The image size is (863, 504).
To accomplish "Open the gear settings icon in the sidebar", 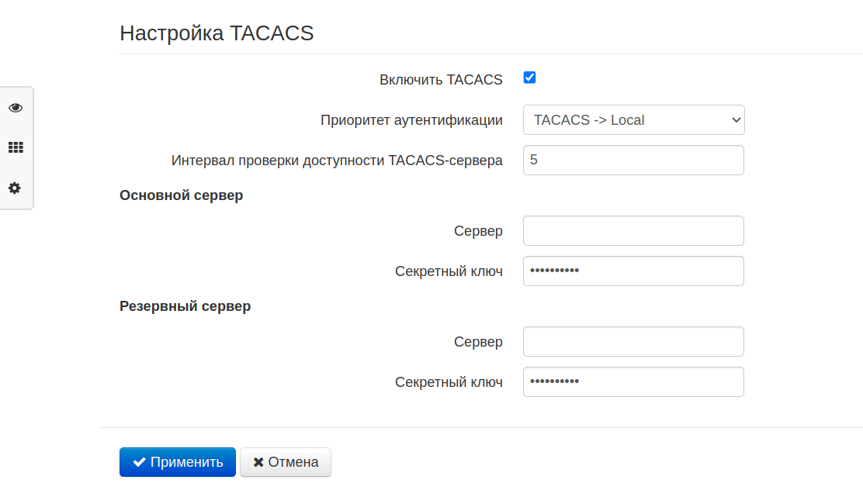I will [x=16, y=188].
